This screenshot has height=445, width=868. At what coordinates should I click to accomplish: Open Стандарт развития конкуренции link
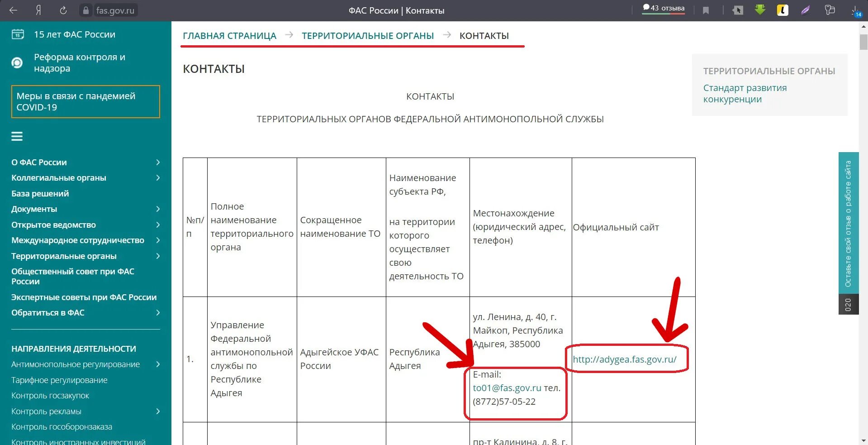click(745, 93)
